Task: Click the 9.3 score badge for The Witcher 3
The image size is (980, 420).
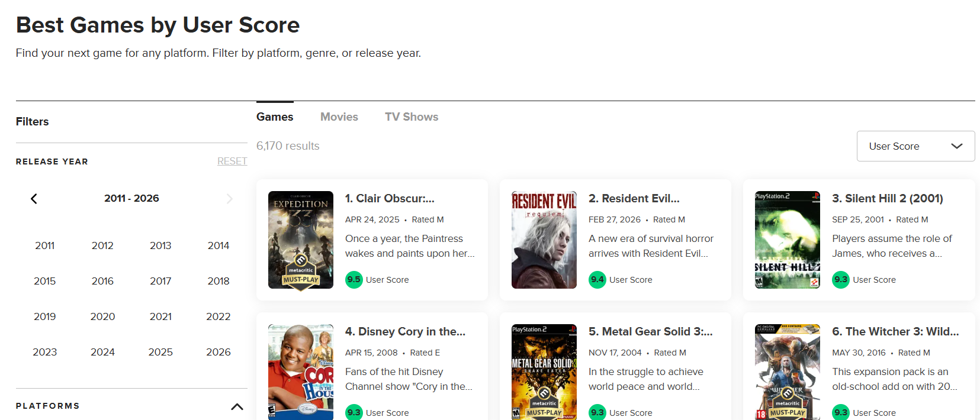Action: pyautogui.click(x=841, y=412)
